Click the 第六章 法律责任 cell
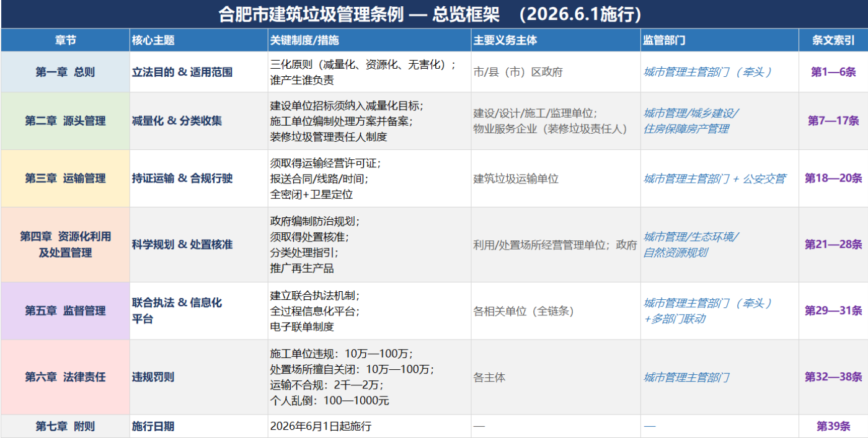This screenshot has width=868, height=438. coord(65,377)
